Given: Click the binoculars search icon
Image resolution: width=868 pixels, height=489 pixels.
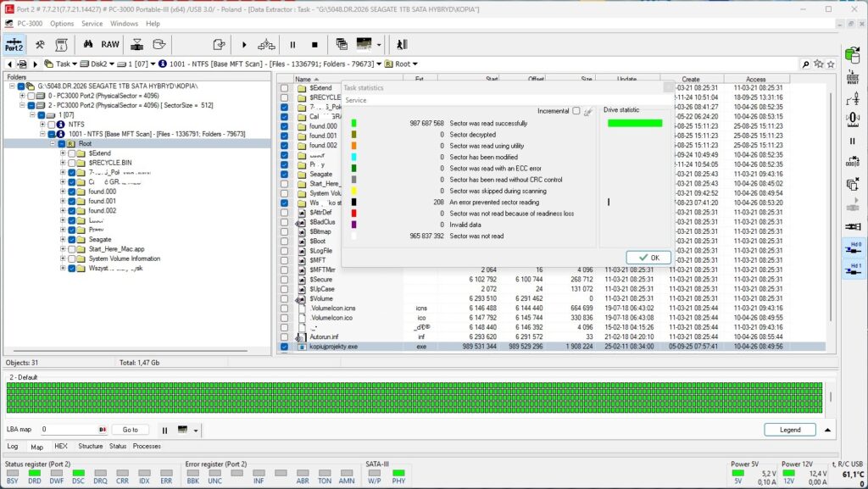Looking at the screenshot, I should [x=88, y=44].
